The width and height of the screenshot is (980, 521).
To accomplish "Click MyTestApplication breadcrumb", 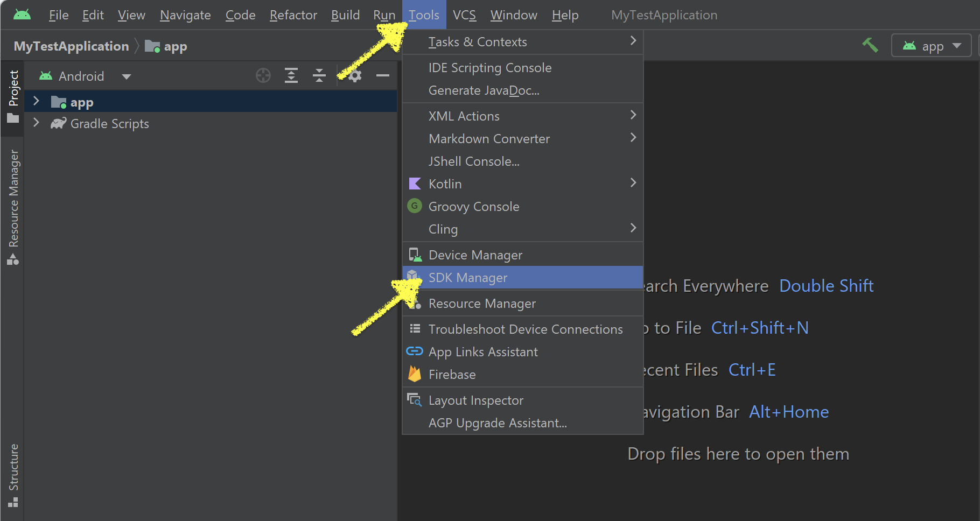I will coord(71,46).
